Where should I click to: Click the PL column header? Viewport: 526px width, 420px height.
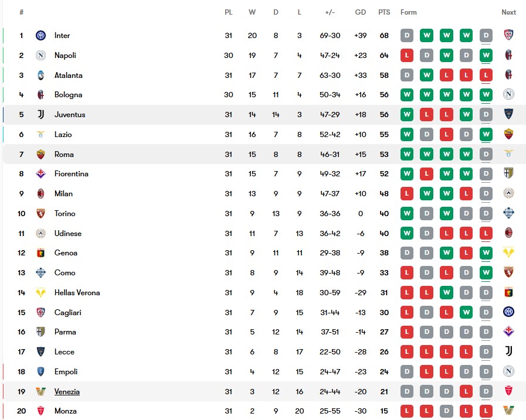pos(229,12)
